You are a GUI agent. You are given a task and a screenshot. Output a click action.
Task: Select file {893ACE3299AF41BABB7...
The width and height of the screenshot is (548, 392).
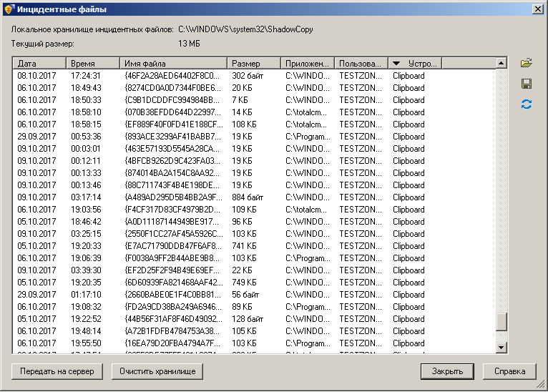pos(172,137)
